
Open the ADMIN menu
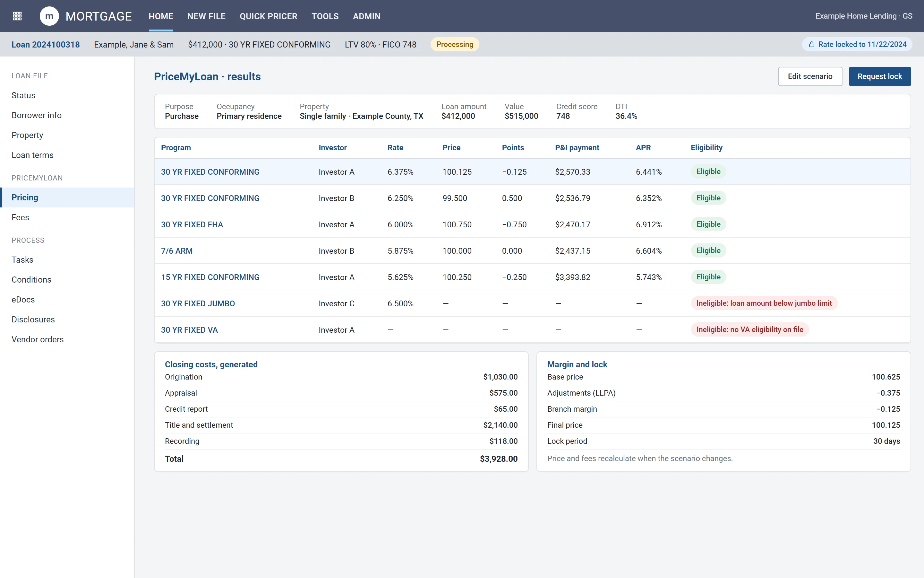(x=366, y=16)
